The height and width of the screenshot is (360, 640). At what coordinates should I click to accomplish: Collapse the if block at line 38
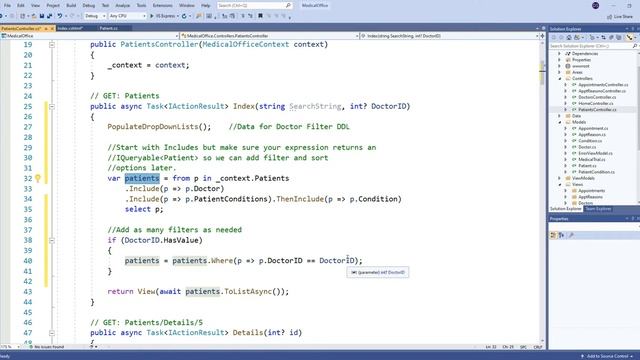point(52,240)
